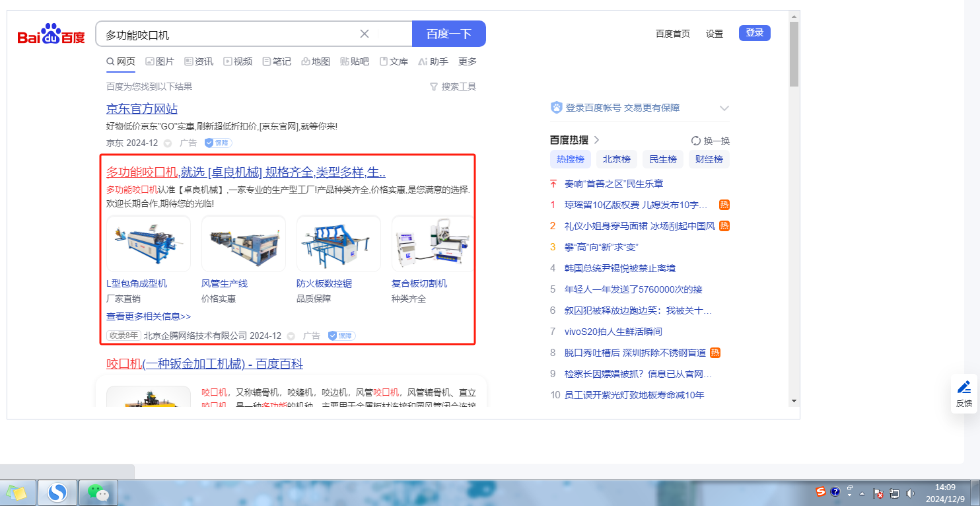Expand the arrow next to 北京企腾网络技术有限公司 2024-12
The height and width of the screenshot is (506, 980).
click(291, 336)
